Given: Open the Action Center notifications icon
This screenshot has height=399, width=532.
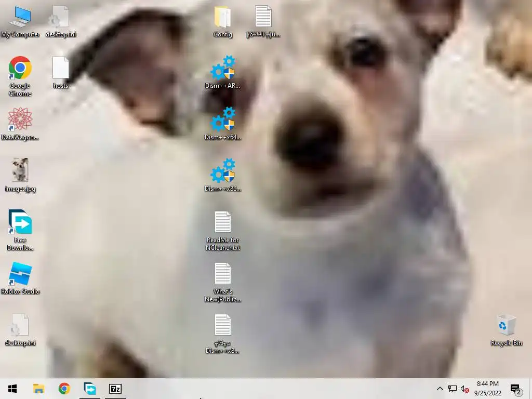Looking at the screenshot, I should click(516, 389).
